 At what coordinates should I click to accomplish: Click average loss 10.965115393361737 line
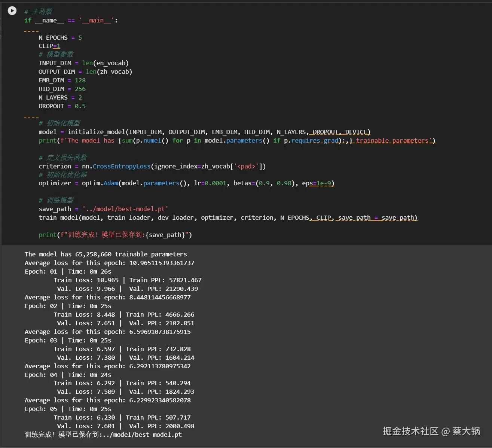click(110, 263)
